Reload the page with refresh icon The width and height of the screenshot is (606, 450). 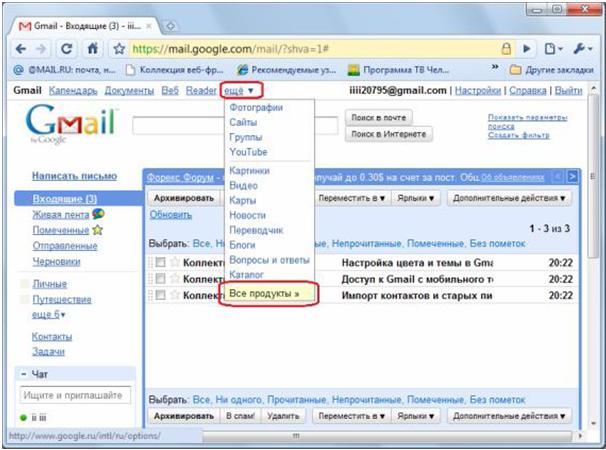coord(66,49)
